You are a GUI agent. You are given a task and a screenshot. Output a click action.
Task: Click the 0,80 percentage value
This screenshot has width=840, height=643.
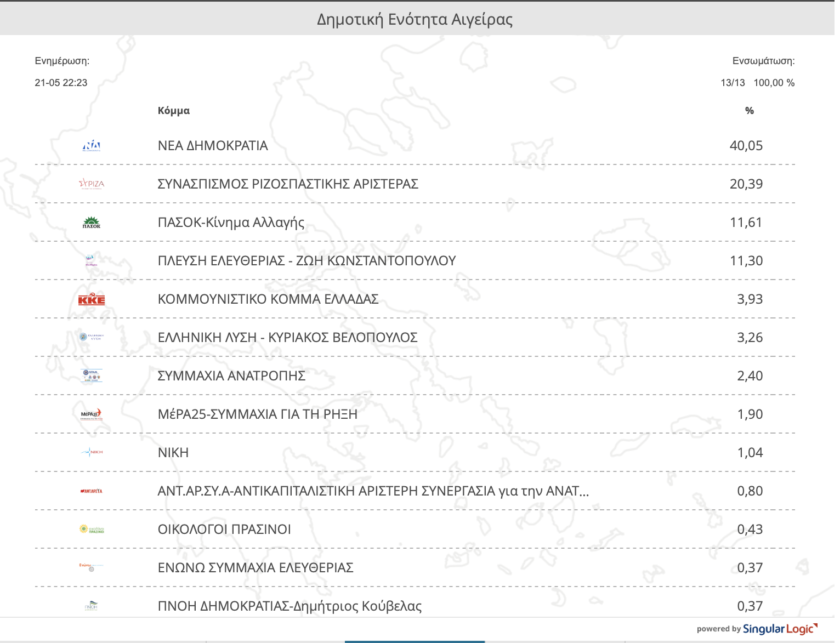point(750,491)
